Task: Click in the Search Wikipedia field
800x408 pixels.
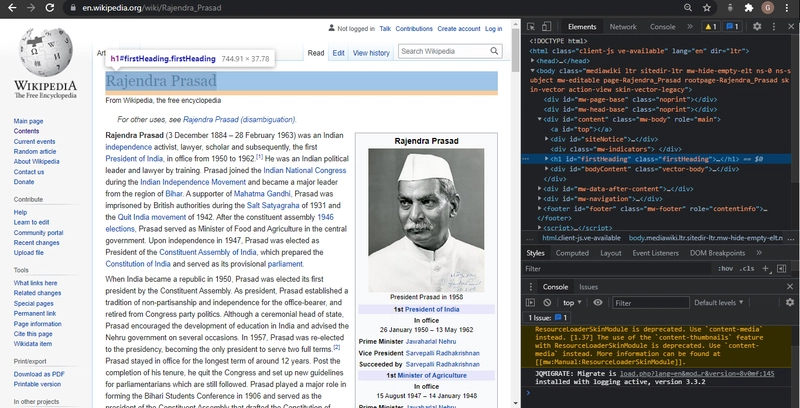Action: coord(443,51)
